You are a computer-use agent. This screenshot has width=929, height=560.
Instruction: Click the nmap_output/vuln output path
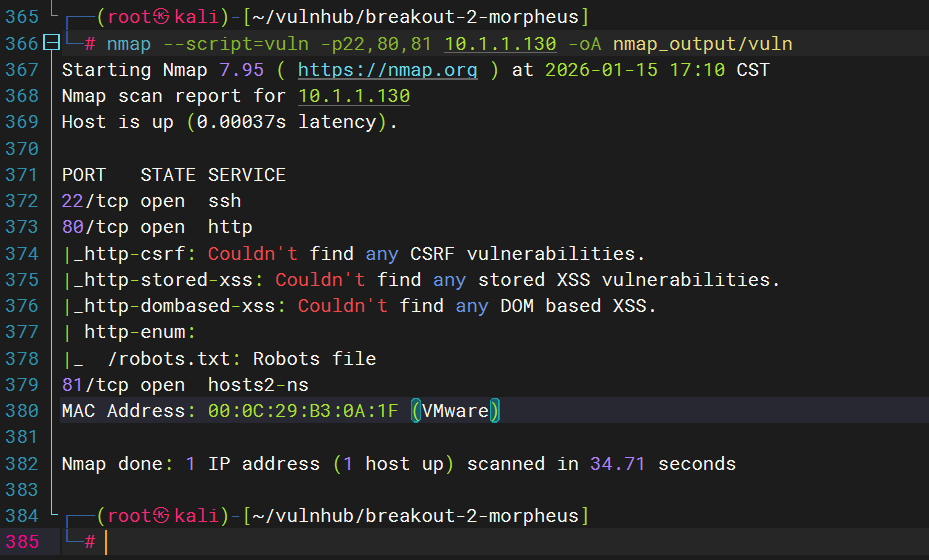(x=703, y=44)
